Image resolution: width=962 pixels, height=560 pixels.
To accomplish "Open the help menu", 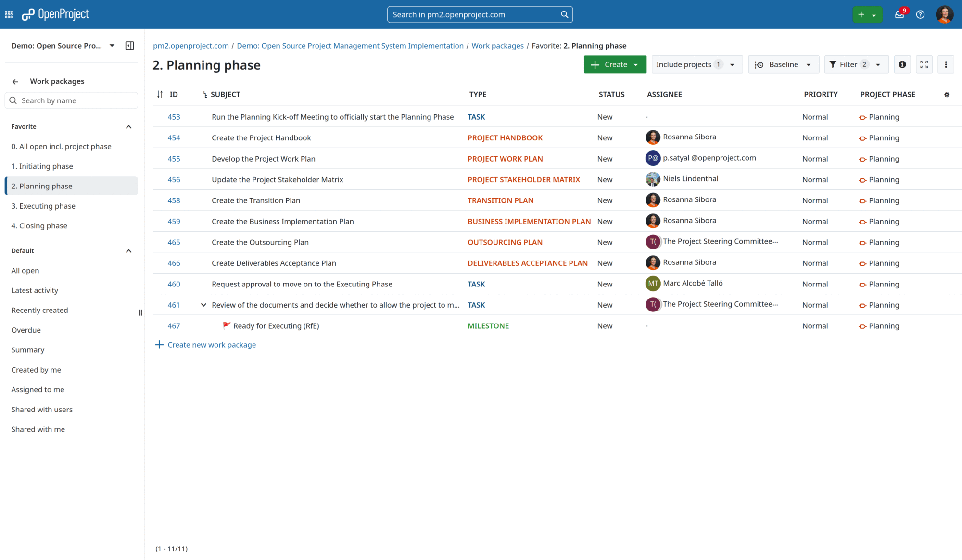I will [920, 14].
